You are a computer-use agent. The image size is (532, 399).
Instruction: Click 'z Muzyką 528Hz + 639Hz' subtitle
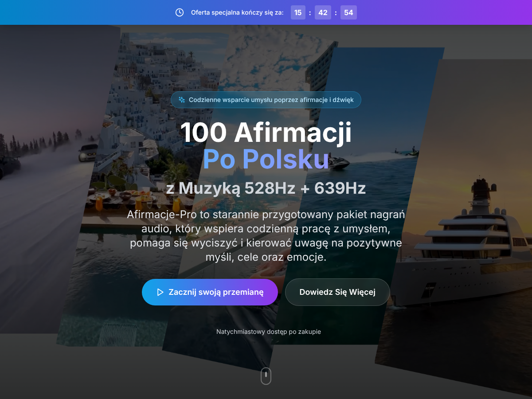pos(266,188)
